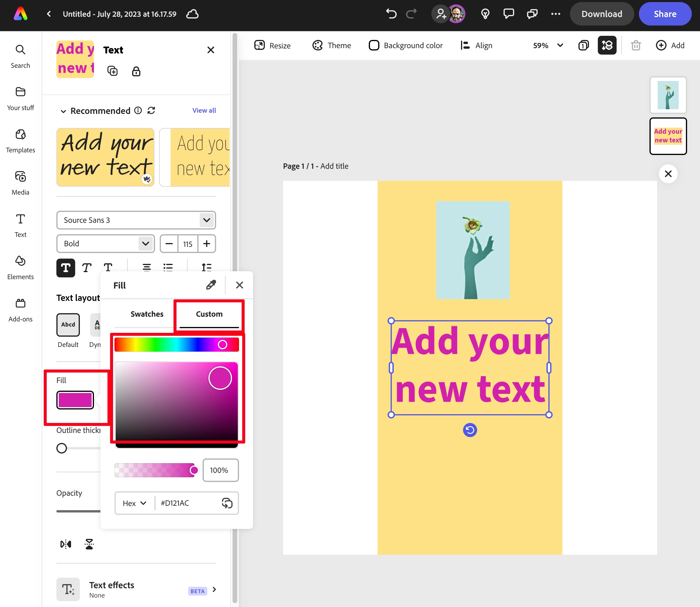Flip text horizontally

[65, 544]
